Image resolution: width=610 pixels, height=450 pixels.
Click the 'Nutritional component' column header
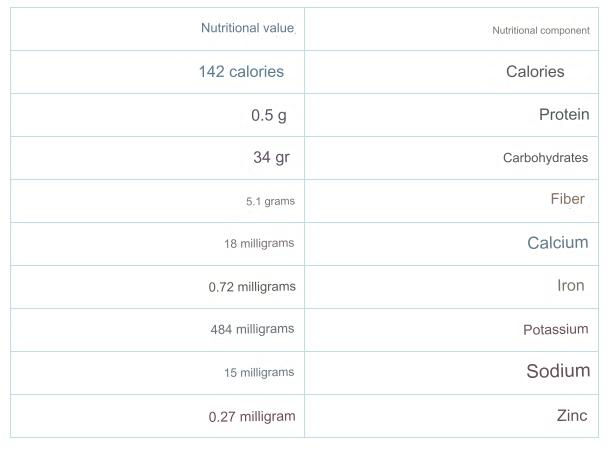(540, 31)
